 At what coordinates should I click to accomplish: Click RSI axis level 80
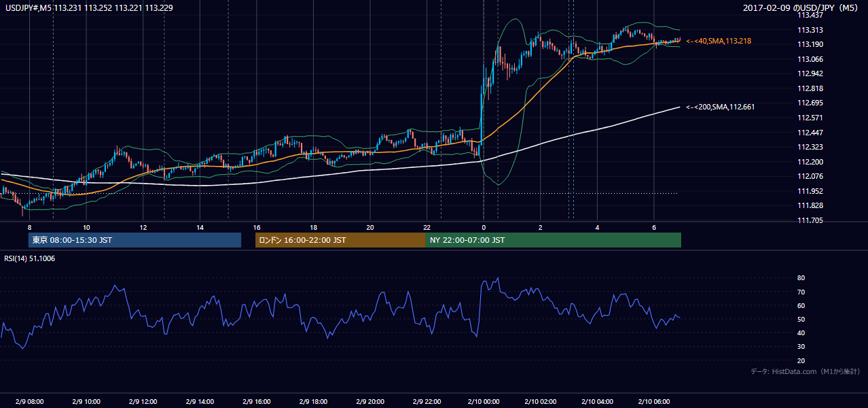[801, 278]
